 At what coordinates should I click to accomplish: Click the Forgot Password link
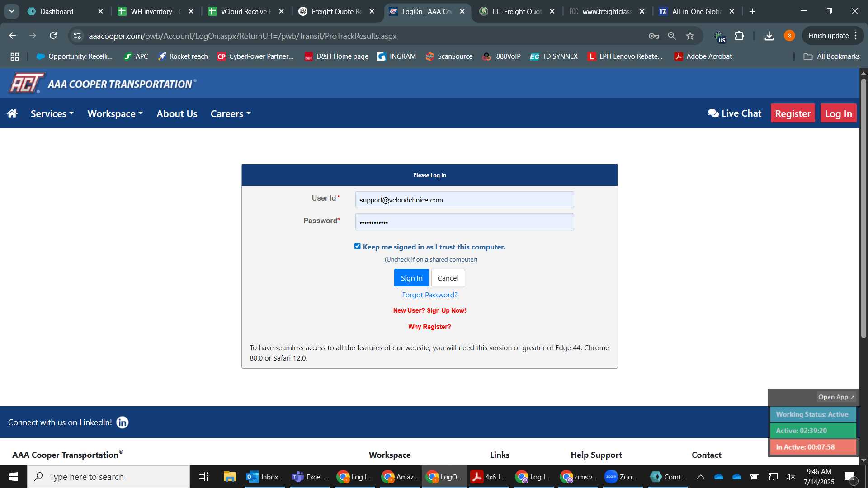coord(429,295)
